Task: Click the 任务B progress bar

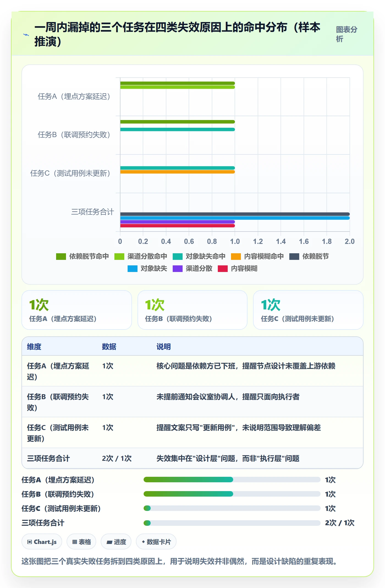Action: (x=232, y=494)
